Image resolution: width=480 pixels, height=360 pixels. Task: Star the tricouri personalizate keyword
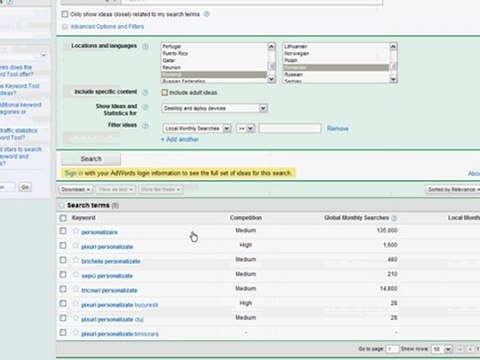coord(76,289)
